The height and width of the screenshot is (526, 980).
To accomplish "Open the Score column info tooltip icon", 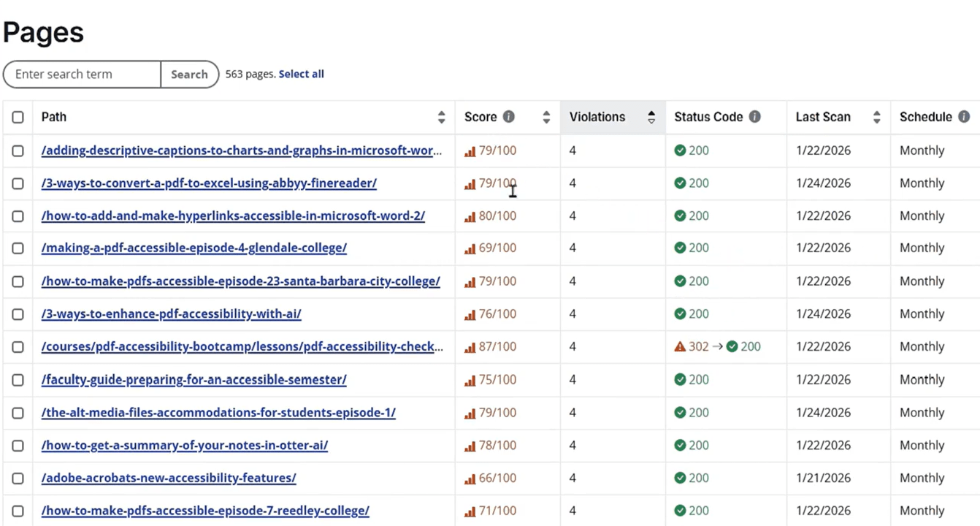I will [509, 117].
